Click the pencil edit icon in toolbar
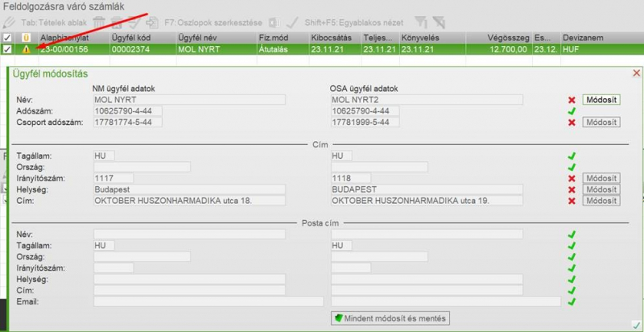644x332 pixels. point(8,23)
